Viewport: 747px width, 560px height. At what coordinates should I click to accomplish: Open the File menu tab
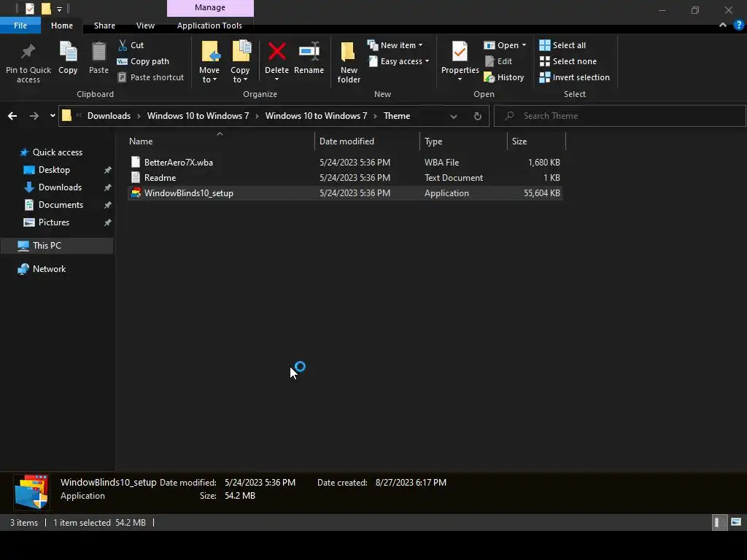[20, 26]
